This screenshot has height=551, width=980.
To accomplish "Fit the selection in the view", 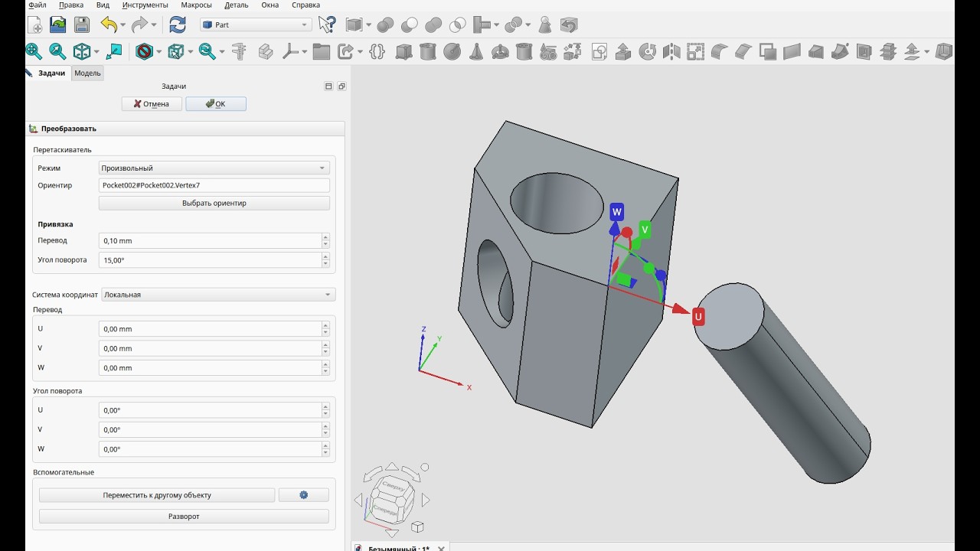I will point(57,51).
